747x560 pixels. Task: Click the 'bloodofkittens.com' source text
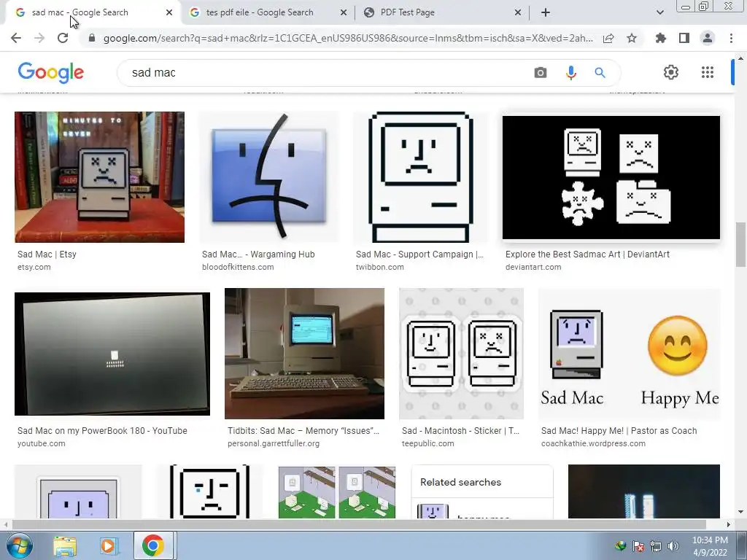click(x=238, y=267)
